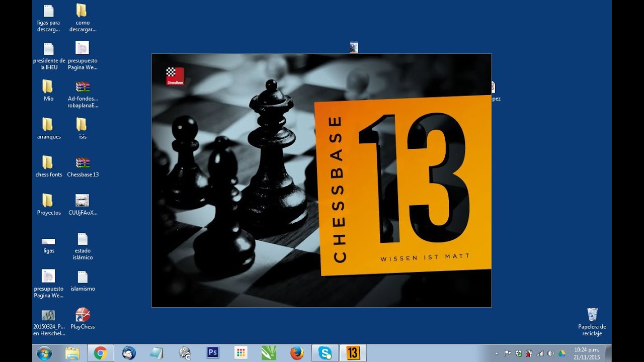Viewport: 644px width, 362px height.
Task: Open Action Center flag in tray
Action: [x=507, y=353]
